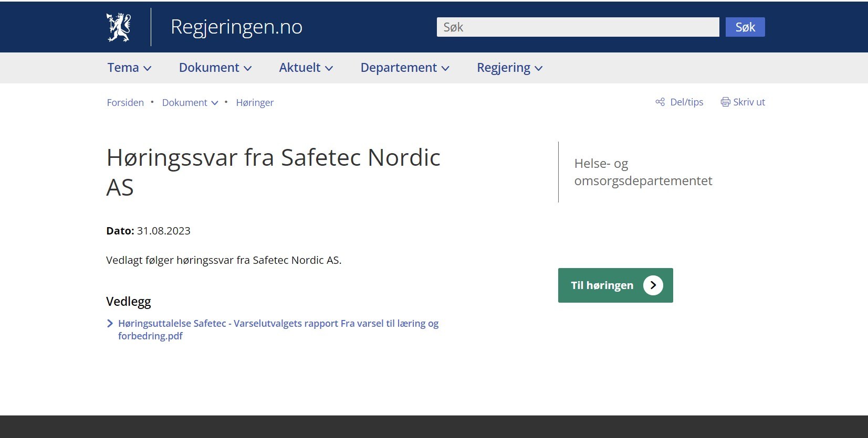The image size is (868, 438).
Task: Click the arrow circle icon in Til høringen
Action: [x=653, y=285]
